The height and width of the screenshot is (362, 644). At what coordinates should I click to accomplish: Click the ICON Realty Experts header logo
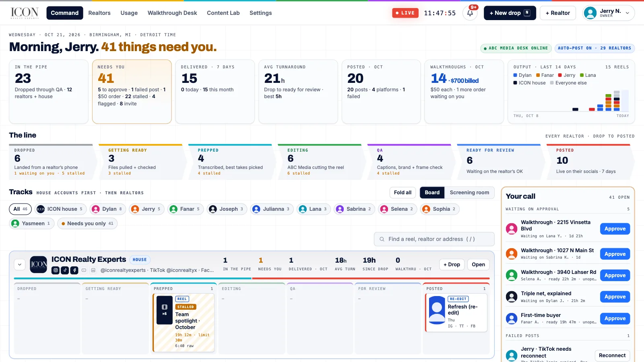[25, 13]
